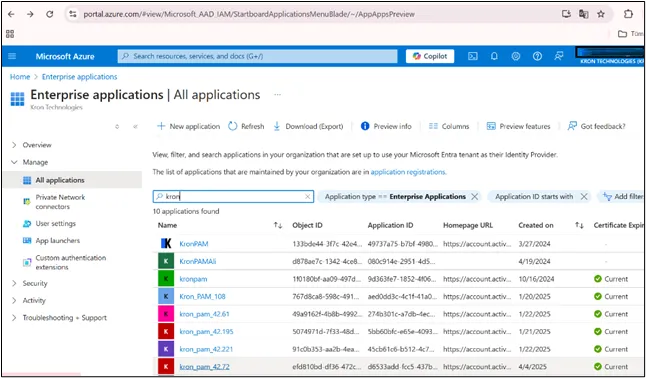Click the Object ID column header
Image resolution: width=646 pixels, height=378 pixels.
[307, 225]
